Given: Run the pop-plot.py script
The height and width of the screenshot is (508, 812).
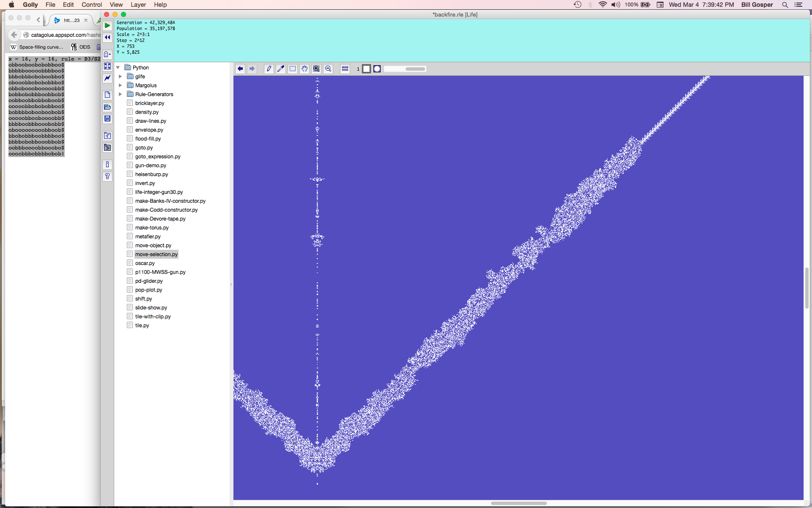Looking at the screenshot, I should pyautogui.click(x=148, y=290).
